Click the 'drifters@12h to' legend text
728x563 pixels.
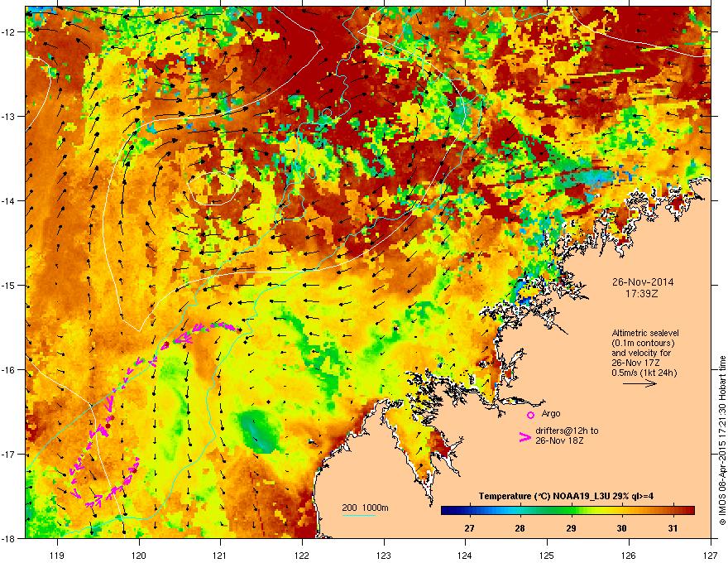coord(567,431)
